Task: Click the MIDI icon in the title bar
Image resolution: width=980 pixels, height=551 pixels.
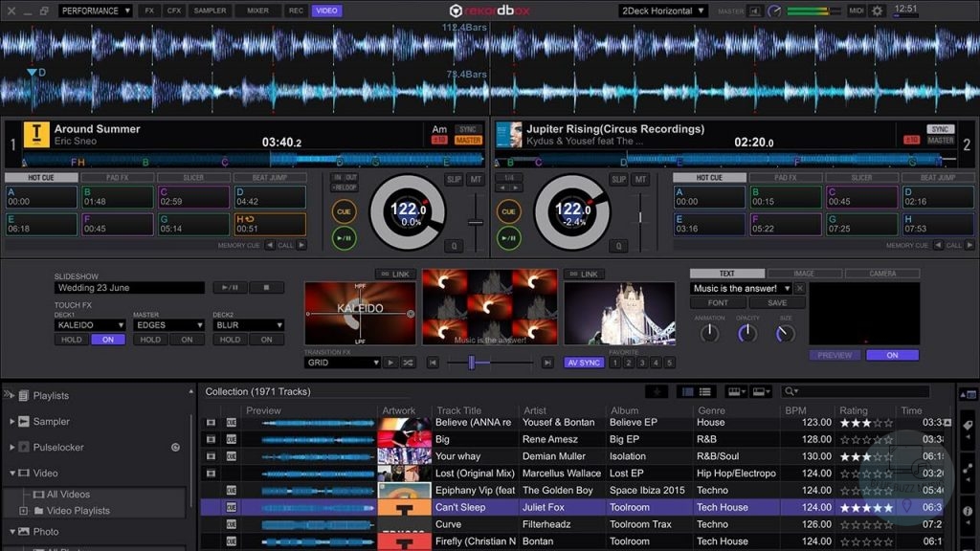Action: (857, 11)
